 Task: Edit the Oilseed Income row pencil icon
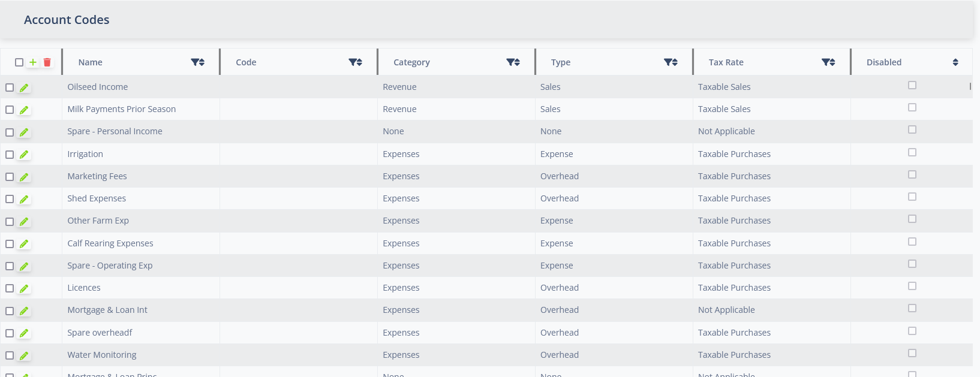24,88
